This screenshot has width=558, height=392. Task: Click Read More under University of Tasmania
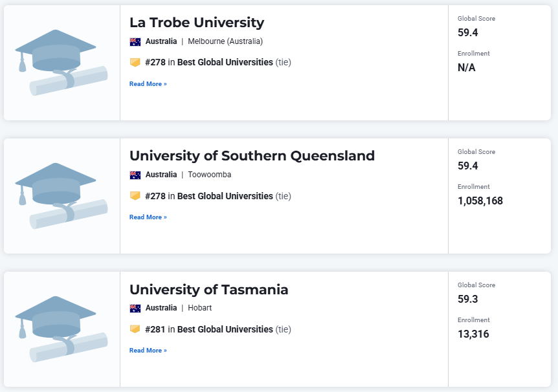tap(148, 351)
